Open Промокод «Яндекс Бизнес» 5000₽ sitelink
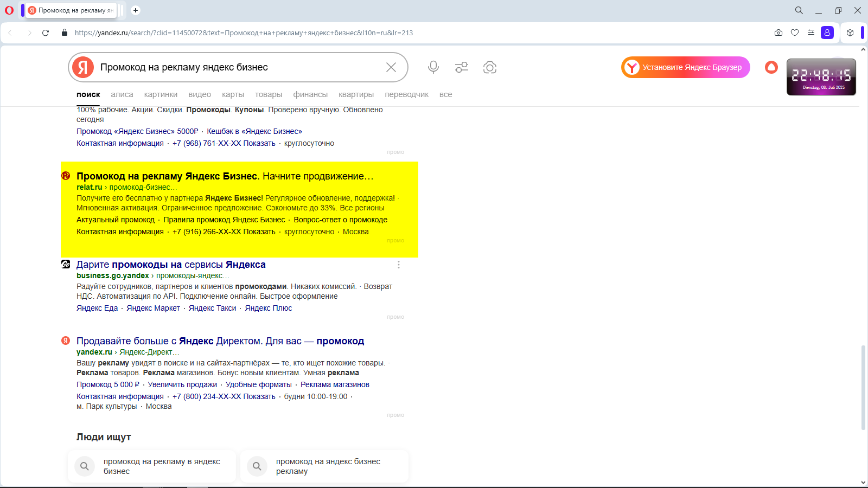The height and width of the screenshot is (488, 868). (137, 131)
